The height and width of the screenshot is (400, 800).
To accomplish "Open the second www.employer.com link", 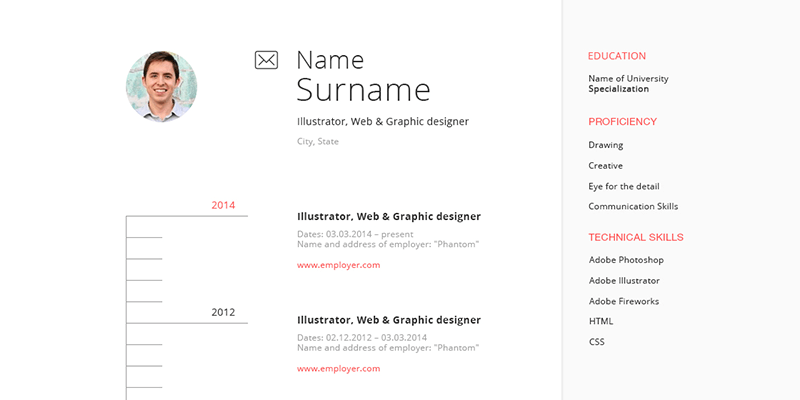I will [x=338, y=369].
